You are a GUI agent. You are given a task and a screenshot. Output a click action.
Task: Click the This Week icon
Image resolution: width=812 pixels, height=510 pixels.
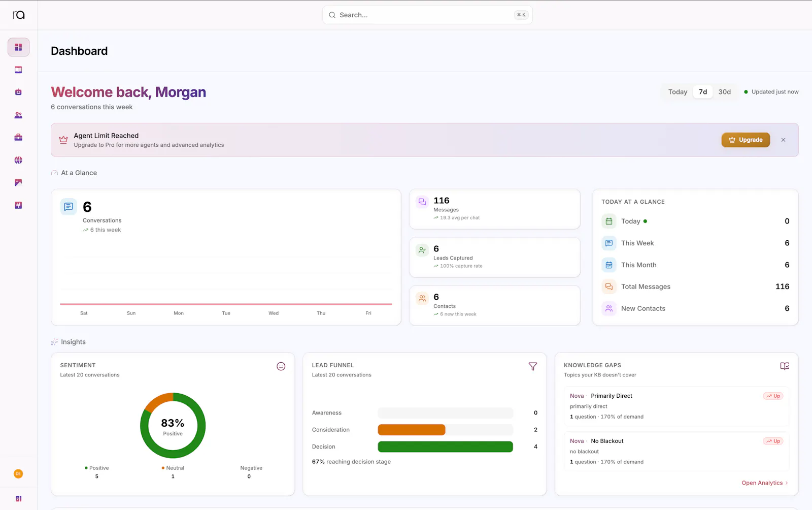[609, 243]
